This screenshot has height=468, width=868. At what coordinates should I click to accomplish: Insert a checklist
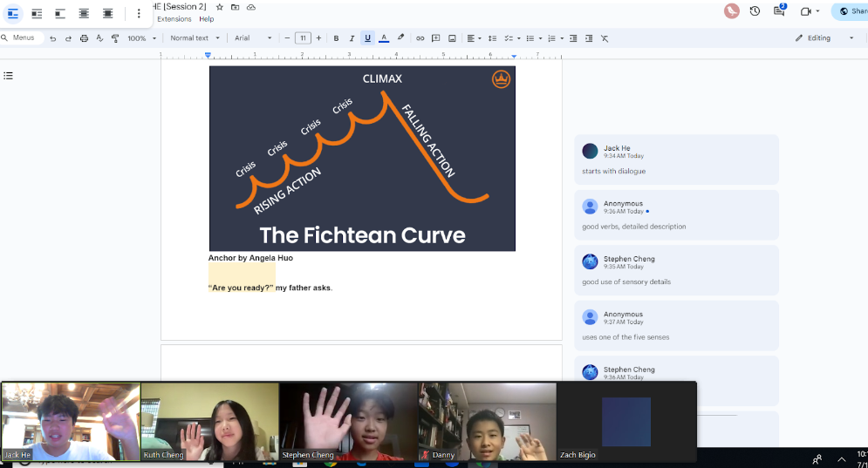[509, 38]
